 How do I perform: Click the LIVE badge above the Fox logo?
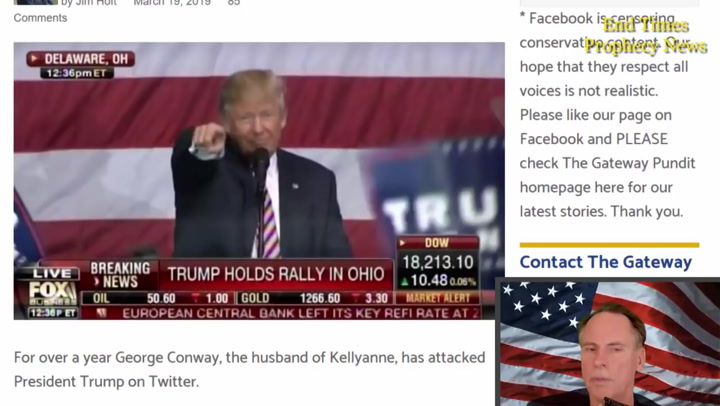[51, 274]
